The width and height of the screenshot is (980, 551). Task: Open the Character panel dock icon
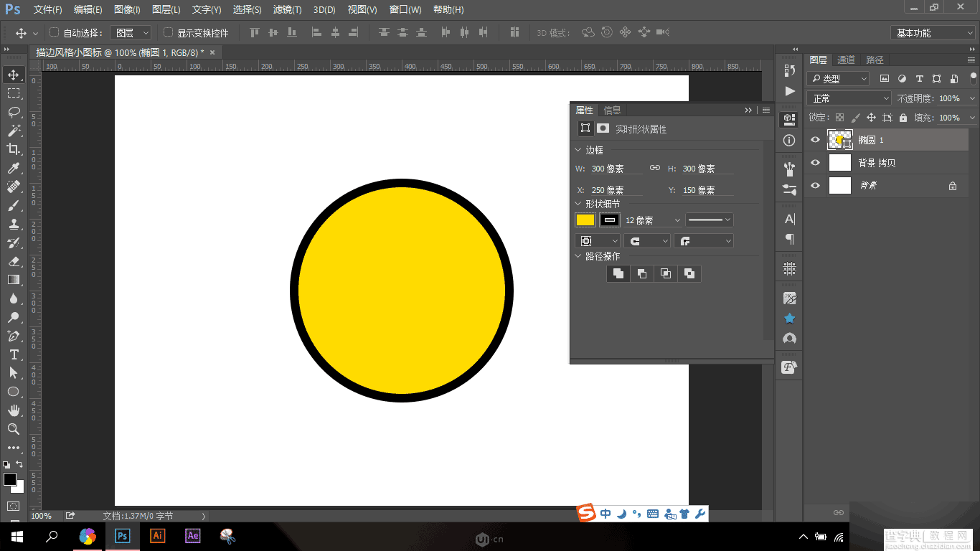tap(790, 219)
